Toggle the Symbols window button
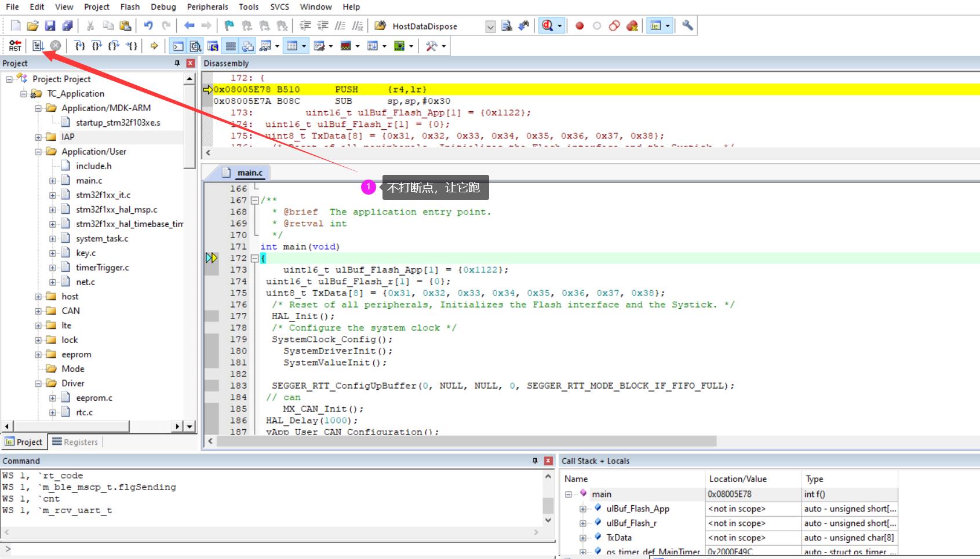The image size is (980, 559). tap(213, 46)
